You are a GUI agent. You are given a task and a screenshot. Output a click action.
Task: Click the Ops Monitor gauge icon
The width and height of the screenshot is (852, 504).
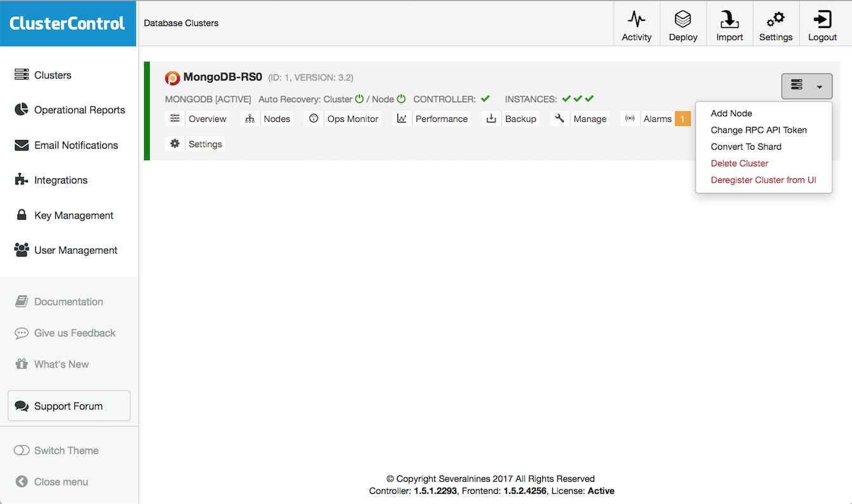(314, 118)
